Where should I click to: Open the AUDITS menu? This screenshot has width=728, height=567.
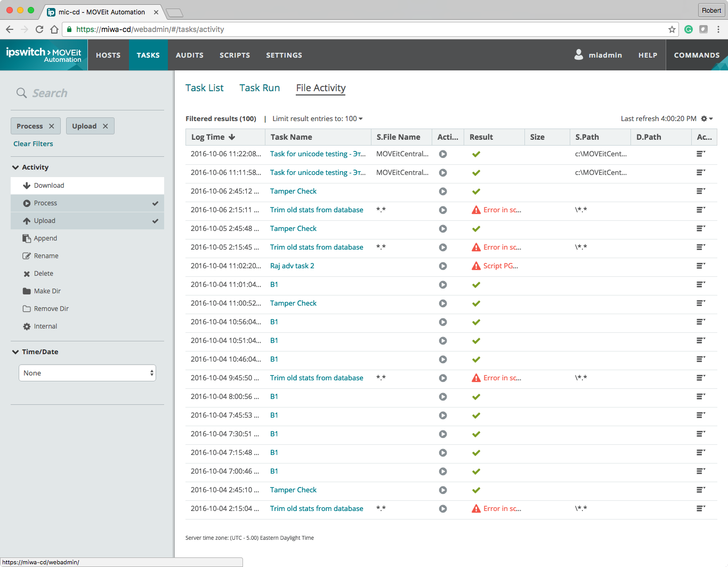point(190,55)
